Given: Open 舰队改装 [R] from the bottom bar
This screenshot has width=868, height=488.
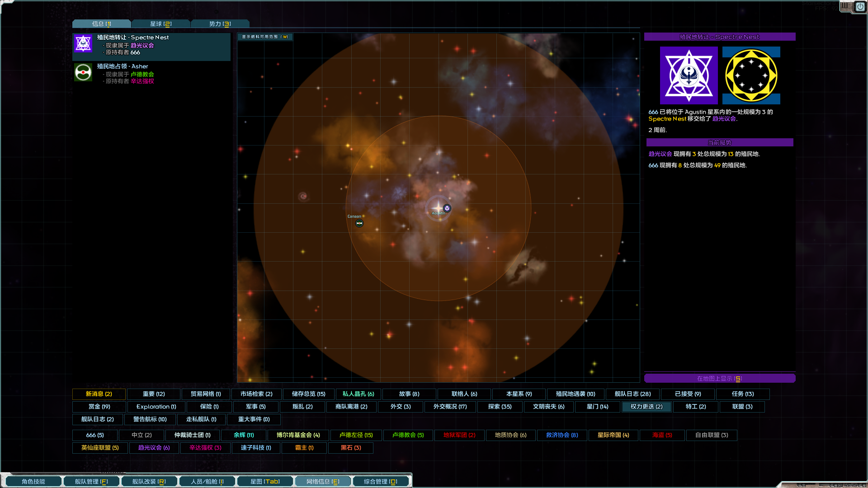Looking at the screenshot, I should [x=149, y=481].
